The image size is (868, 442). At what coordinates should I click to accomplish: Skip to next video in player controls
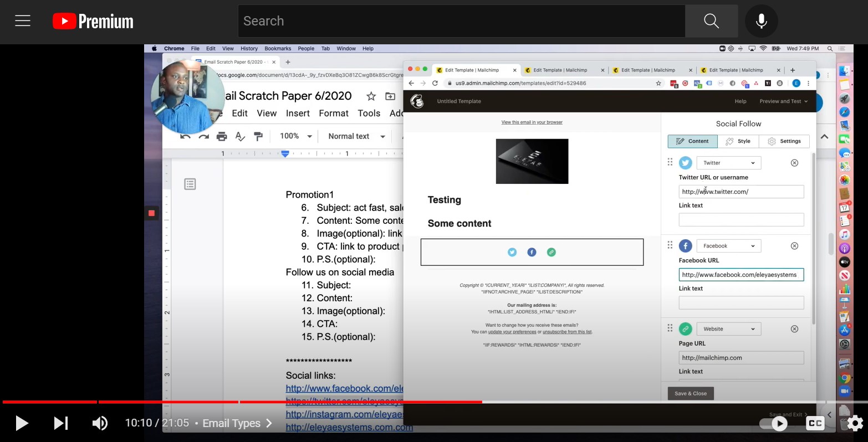[60, 423]
